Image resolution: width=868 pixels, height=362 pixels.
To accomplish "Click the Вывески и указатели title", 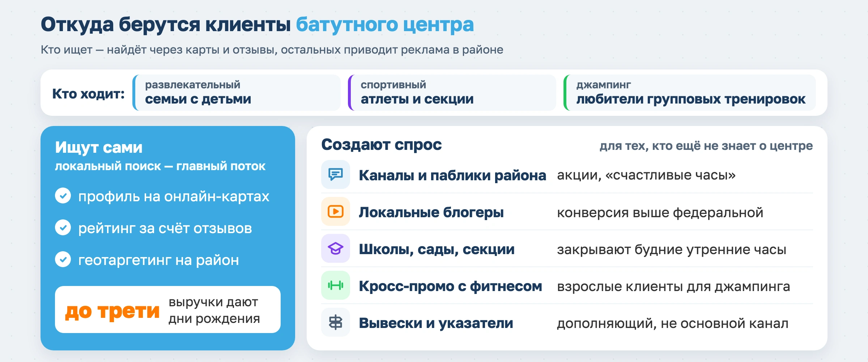I will 436,323.
